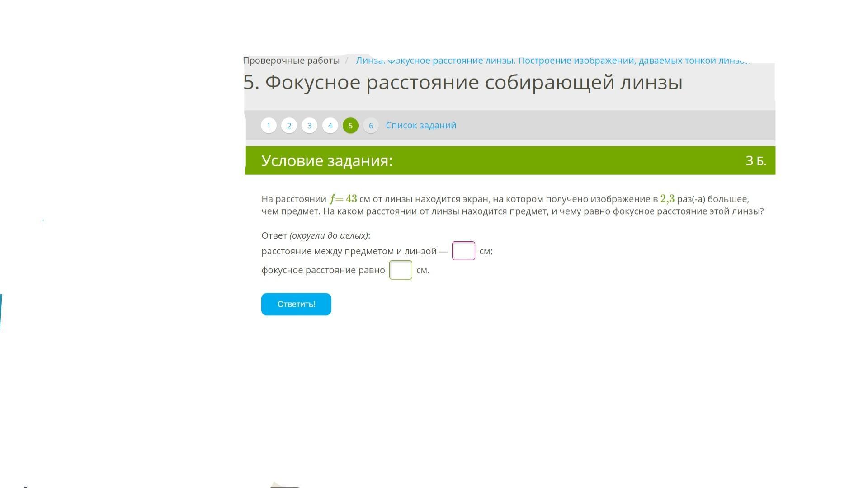Select the active task 5 circle
Image resolution: width=868 pixels, height=488 pixels.
coord(350,126)
